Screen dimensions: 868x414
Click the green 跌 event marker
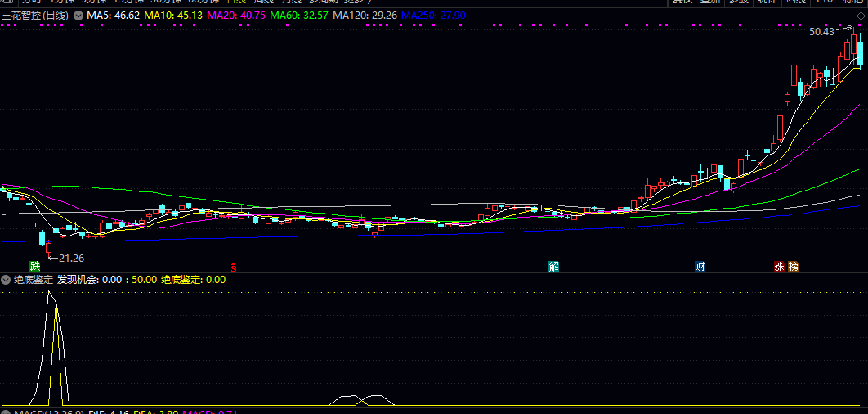(34, 266)
